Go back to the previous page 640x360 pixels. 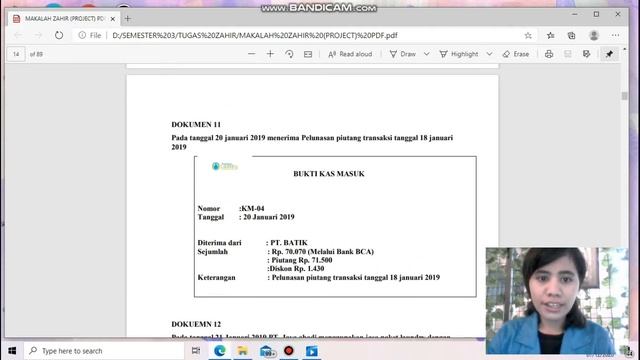pyautogui.click(x=18, y=35)
